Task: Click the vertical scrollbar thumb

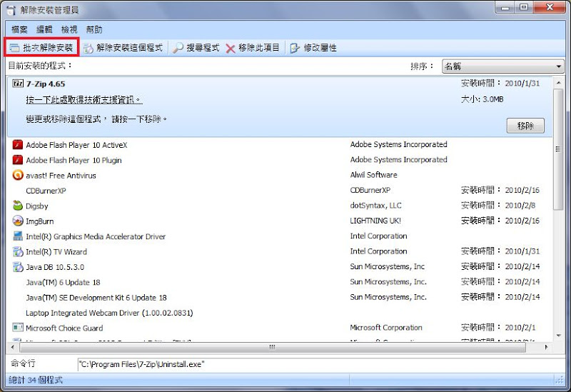Action: click(558, 149)
